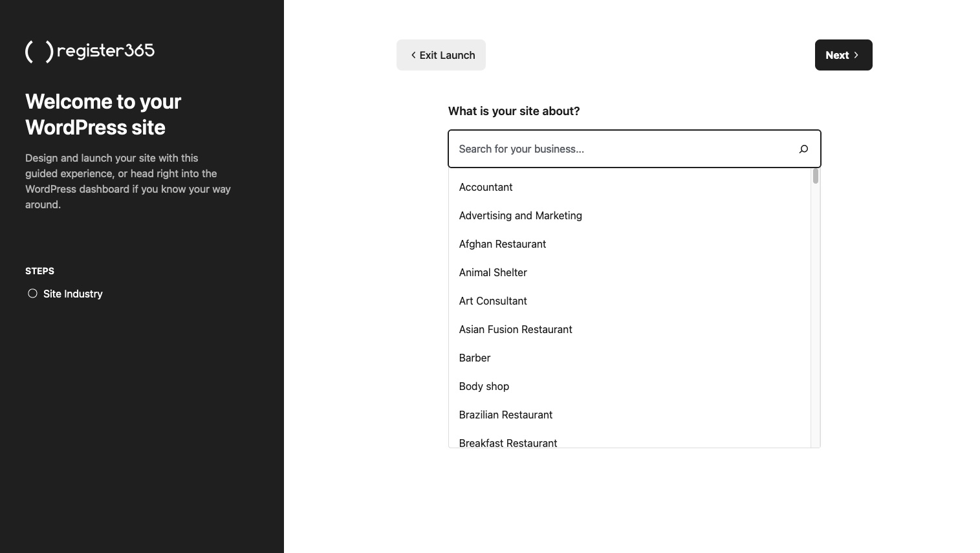The height and width of the screenshot is (553, 980).
Task: Choose Breakfast Restaurant at list bottom
Action: (x=508, y=443)
